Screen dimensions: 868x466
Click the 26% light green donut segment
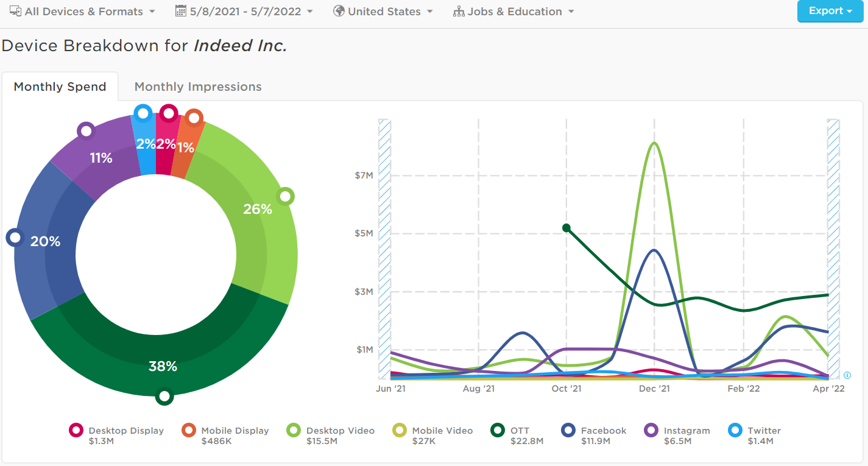click(258, 209)
